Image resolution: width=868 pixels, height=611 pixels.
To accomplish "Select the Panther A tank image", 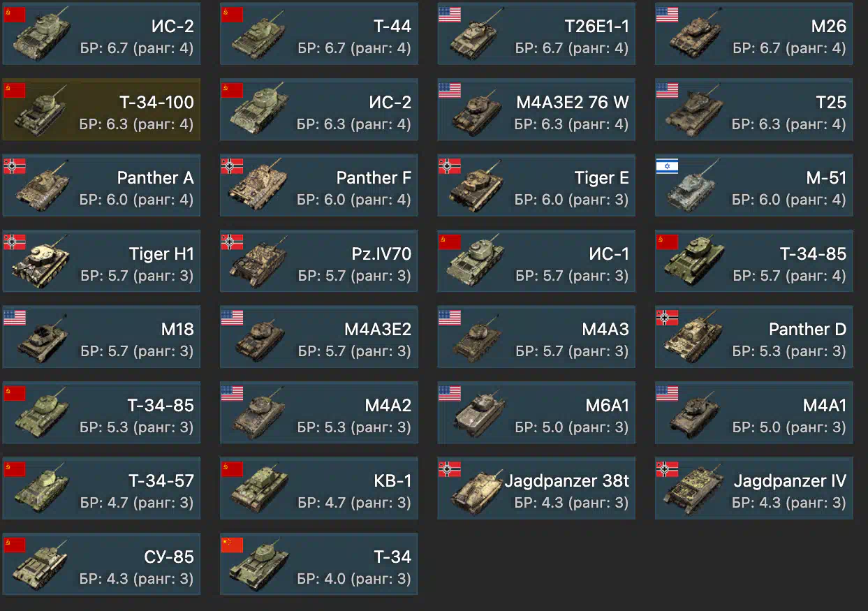I will point(41,184).
